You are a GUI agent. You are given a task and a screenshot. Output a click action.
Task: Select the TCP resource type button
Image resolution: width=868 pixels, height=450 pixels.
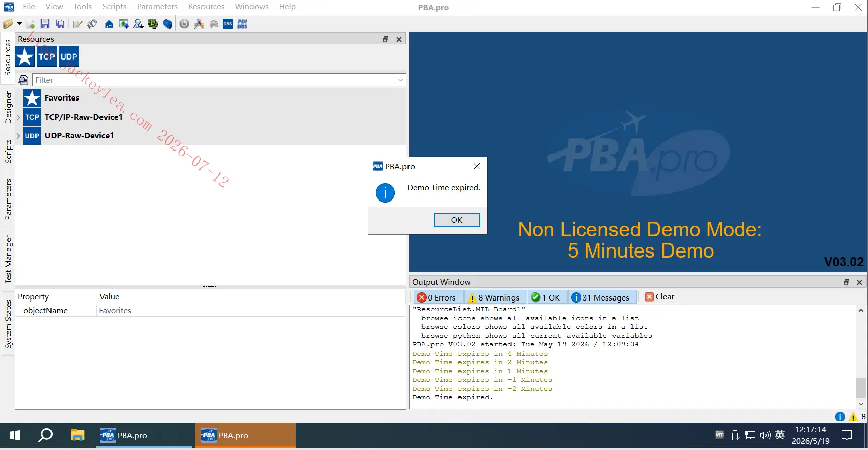click(x=47, y=57)
